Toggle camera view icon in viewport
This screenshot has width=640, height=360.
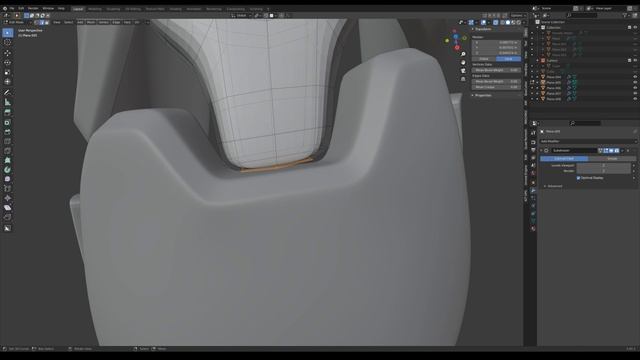pyautogui.click(x=463, y=71)
